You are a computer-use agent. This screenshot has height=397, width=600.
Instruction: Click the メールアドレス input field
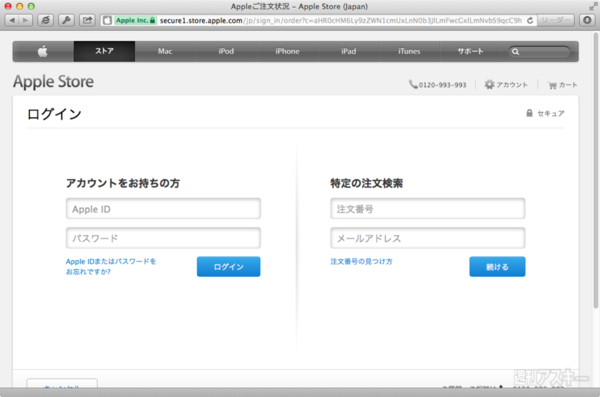point(428,238)
